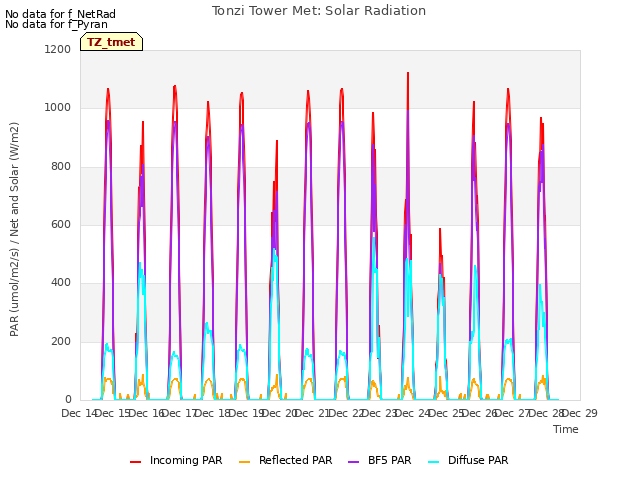Toggle the Diffuse PAR legend entry
640x480 pixels.
[x=468, y=460]
